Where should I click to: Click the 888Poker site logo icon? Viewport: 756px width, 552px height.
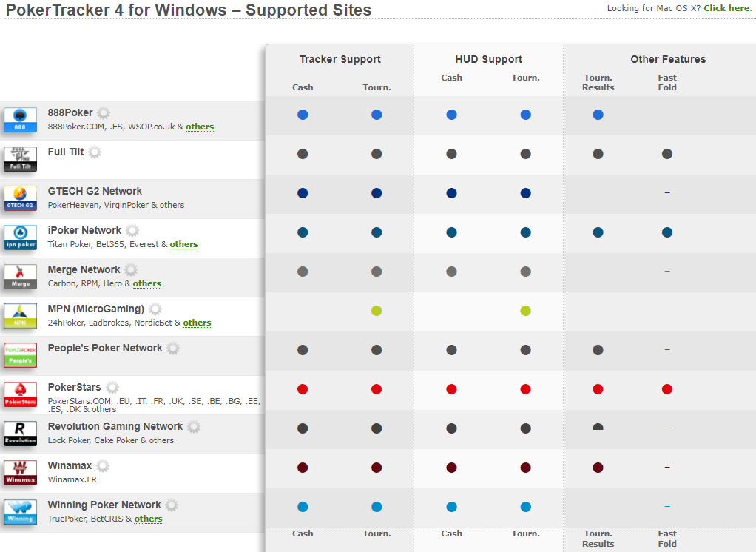pyautogui.click(x=20, y=120)
